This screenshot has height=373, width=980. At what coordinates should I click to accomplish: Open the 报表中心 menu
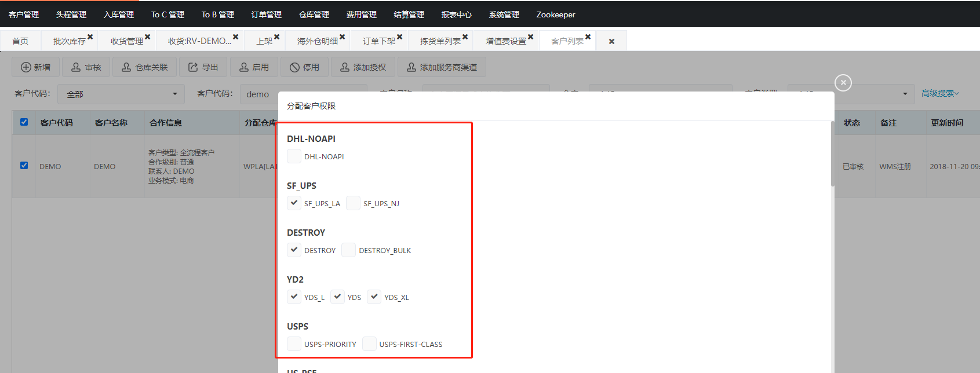click(457, 14)
